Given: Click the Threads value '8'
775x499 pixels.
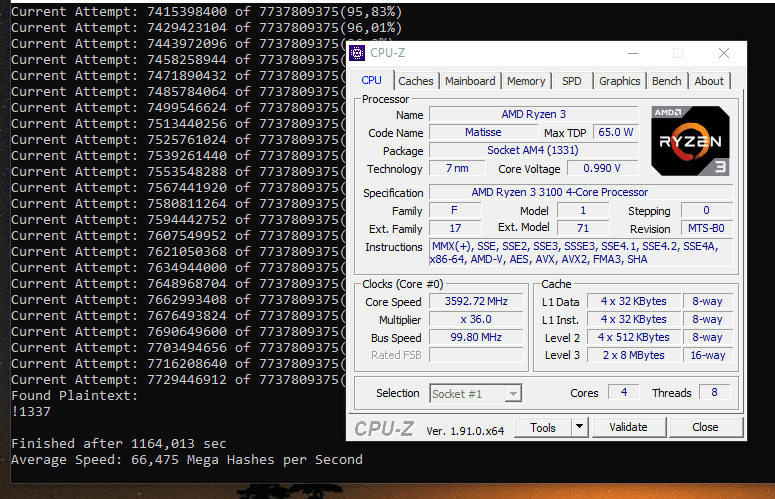Looking at the screenshot, I should coord(714,392).
